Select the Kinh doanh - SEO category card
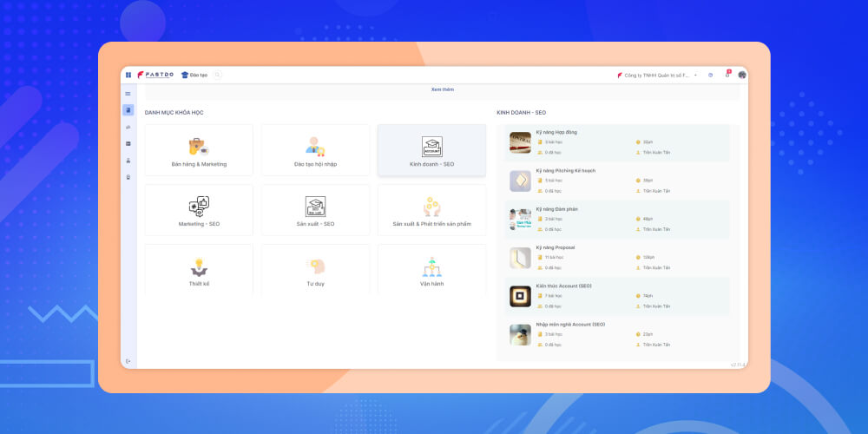 pyautogui.click(x=431, y=150)
